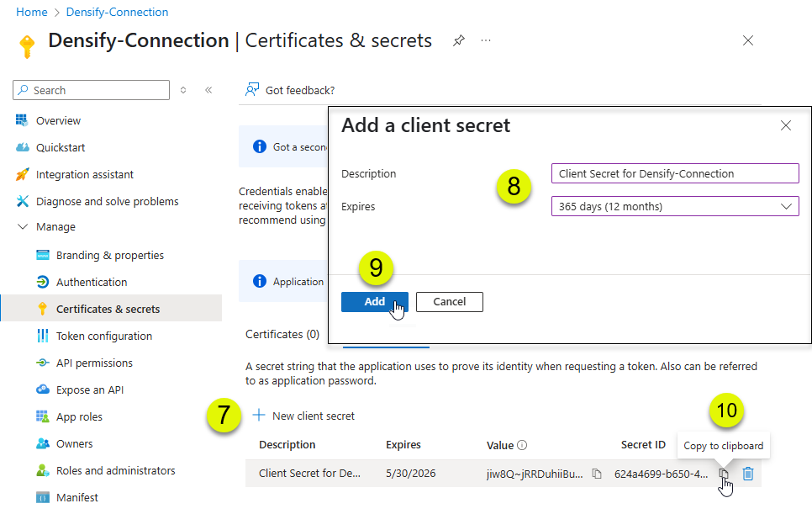Click the Secret ID column header
Image resolution: width=812 pixels, height=514 pixels.
(643, 445)
